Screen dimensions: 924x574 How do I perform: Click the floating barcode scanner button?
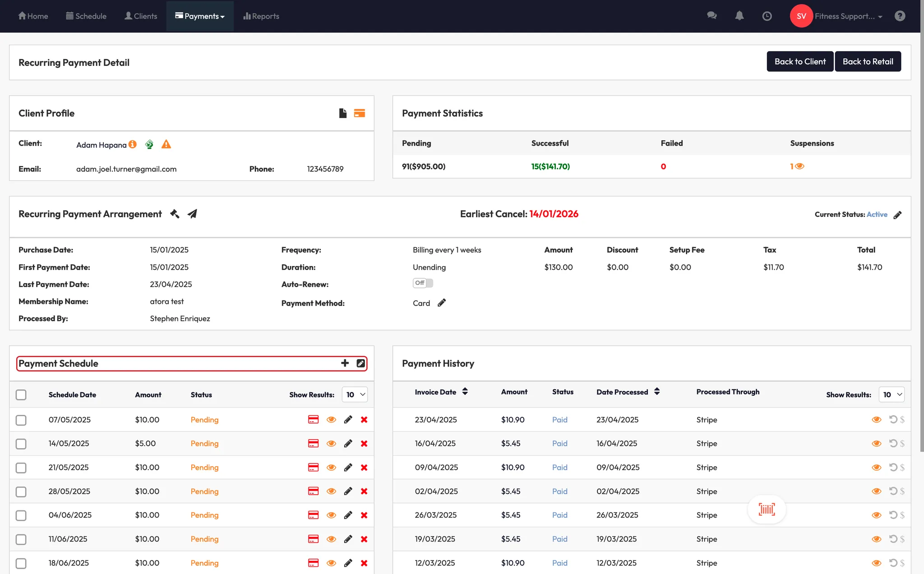767,510
